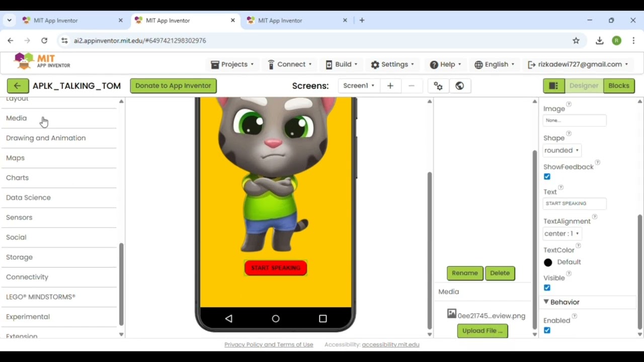Image resolution: width=644 pixels, height=362 pixels.
Task: Open help tooltip for TextColor property
Action: (578, 245)
